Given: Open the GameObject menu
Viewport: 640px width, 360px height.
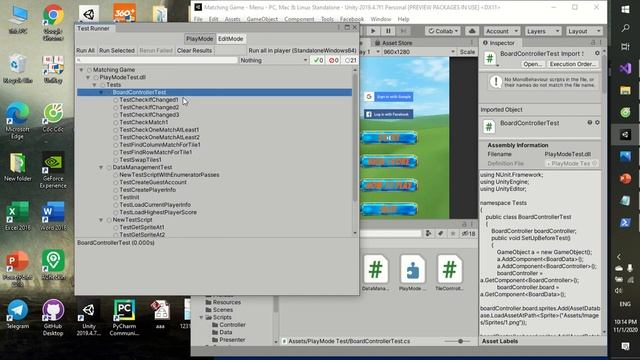Looking at the screenshot, I should tap(262, 19).
